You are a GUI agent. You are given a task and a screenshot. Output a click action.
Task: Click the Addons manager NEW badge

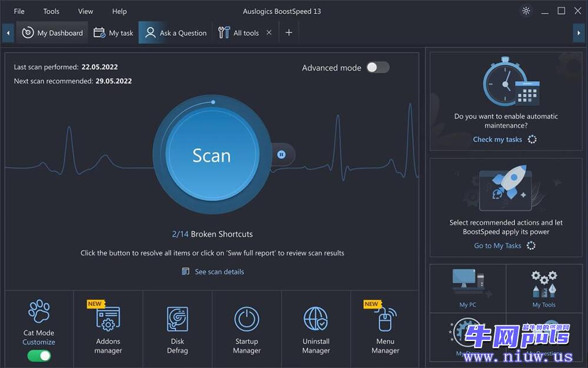pyautogui.click(x=96, y=304)
